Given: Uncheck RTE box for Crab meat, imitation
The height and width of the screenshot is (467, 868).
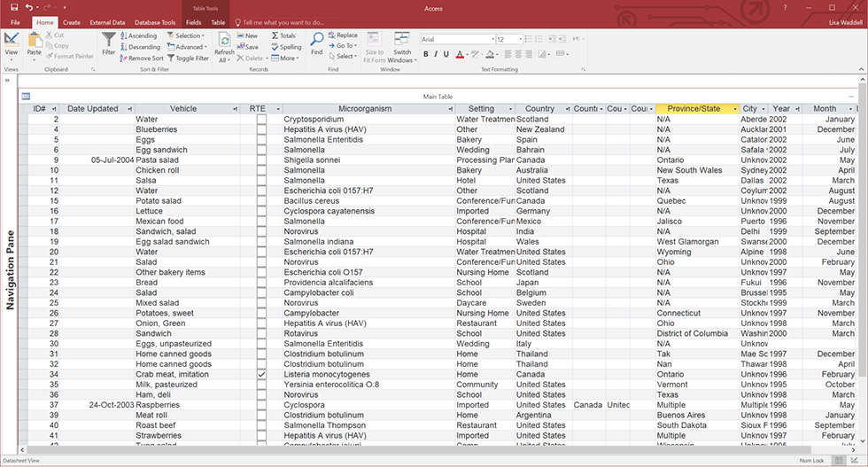Looking at the screenshot, I should click(261, 375).
